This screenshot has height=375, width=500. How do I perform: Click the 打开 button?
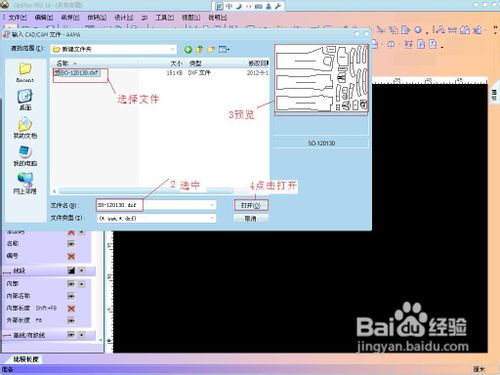point(251,205)
